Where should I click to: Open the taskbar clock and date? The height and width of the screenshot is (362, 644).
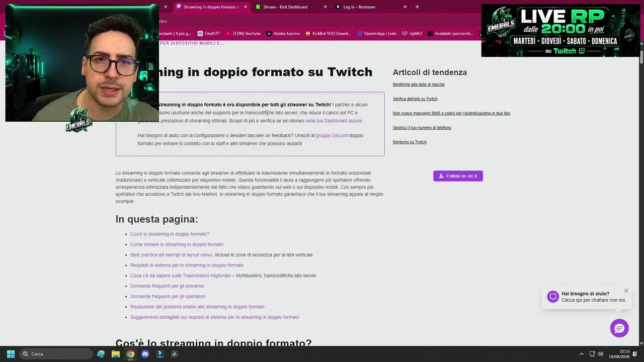pos(620,354)
